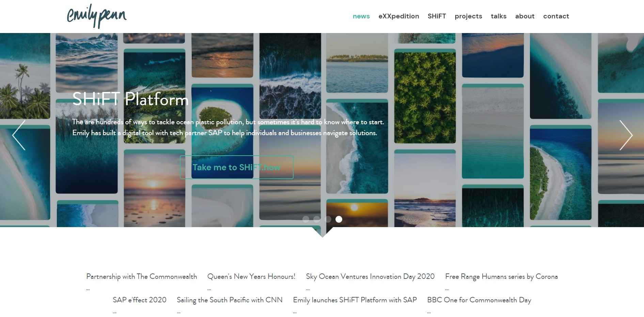Open the news menu item

click(361, 16)
